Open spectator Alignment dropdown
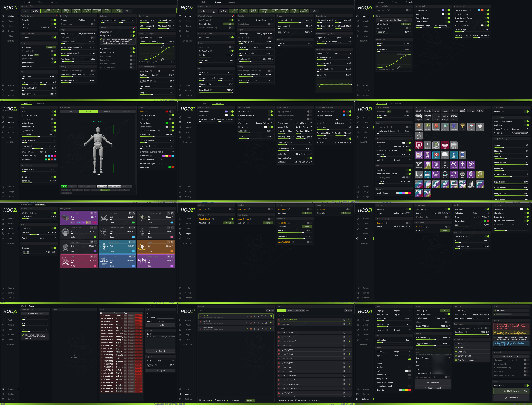Image resolution: width=532 pixels, height=405 pixels. tap(520, 224)
